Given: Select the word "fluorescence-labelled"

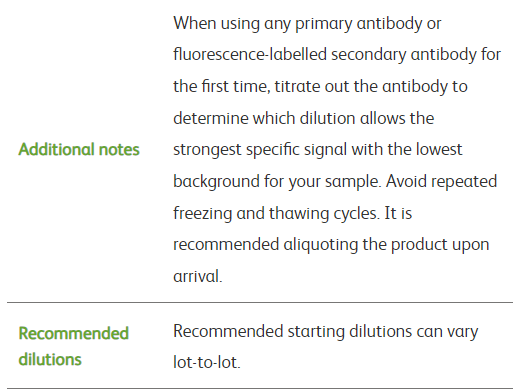Looking at the screenshot, I should pos(250,54).
